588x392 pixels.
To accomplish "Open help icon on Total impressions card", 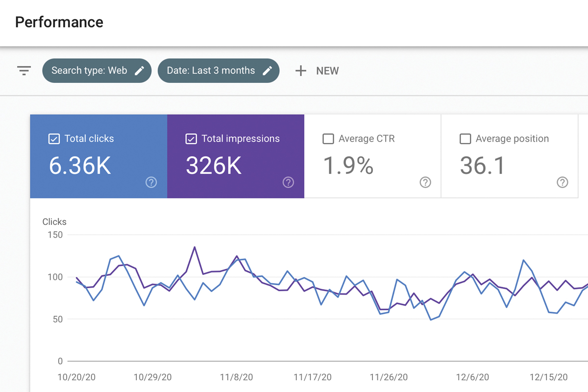I will 288,182.
